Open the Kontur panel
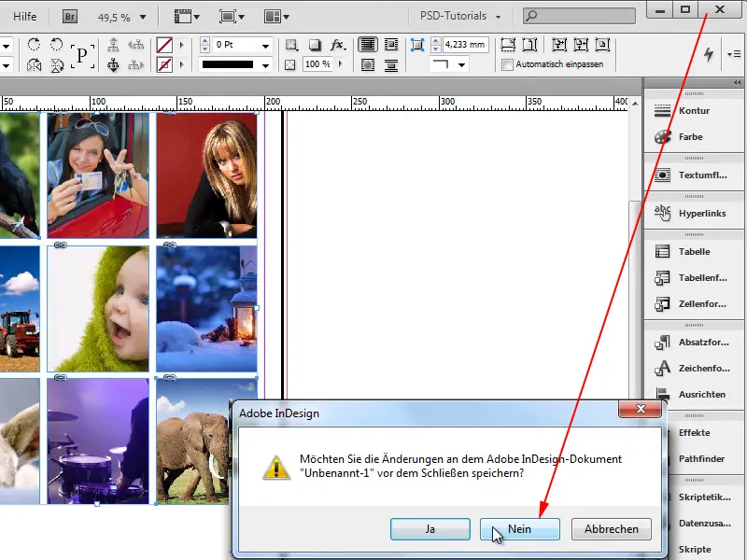This screenshot has width=747, height=560. (x=694, y=110)
